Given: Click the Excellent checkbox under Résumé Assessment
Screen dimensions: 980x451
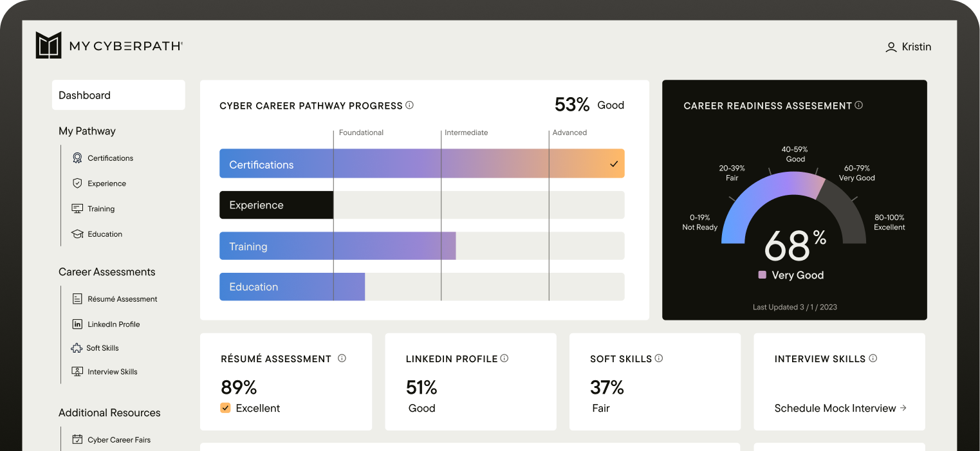Looking at the screenshot, I should pos(225,408).
